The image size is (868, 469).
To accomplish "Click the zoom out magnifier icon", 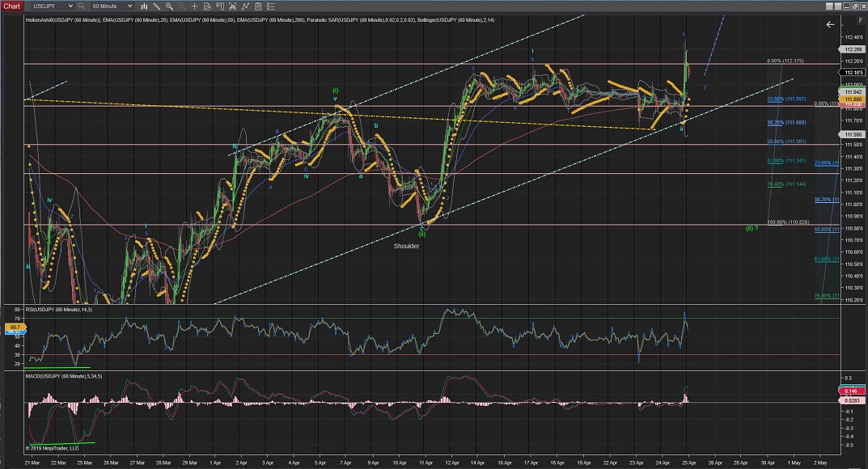I will tap(181, 6).
